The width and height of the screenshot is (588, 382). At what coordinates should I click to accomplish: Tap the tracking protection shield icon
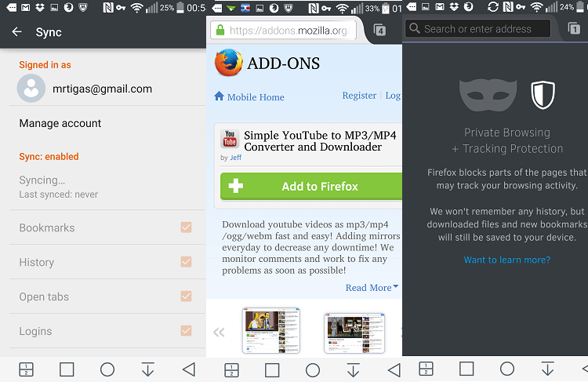tap(543, 95)
